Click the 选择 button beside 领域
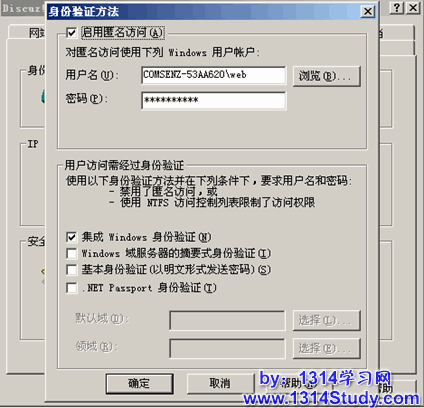This screenshot has width=424, height=408. point(327,349)
